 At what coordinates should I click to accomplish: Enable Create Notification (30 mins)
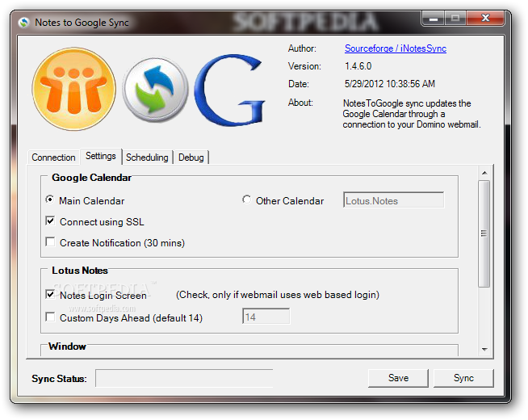point(50,241)
